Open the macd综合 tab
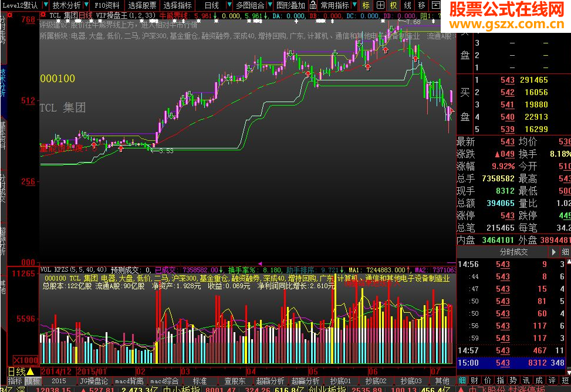The image size is (571, 392). click(164, 381)
